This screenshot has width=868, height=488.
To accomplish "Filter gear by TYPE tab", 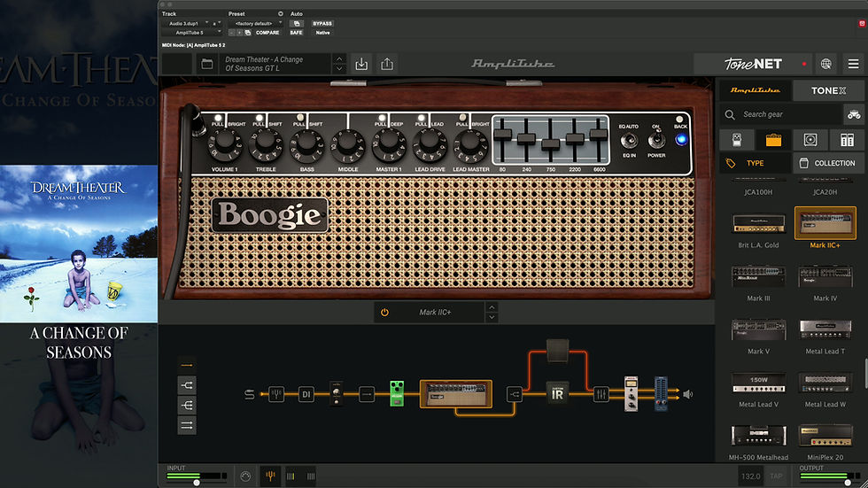I will tap(755, 163).
